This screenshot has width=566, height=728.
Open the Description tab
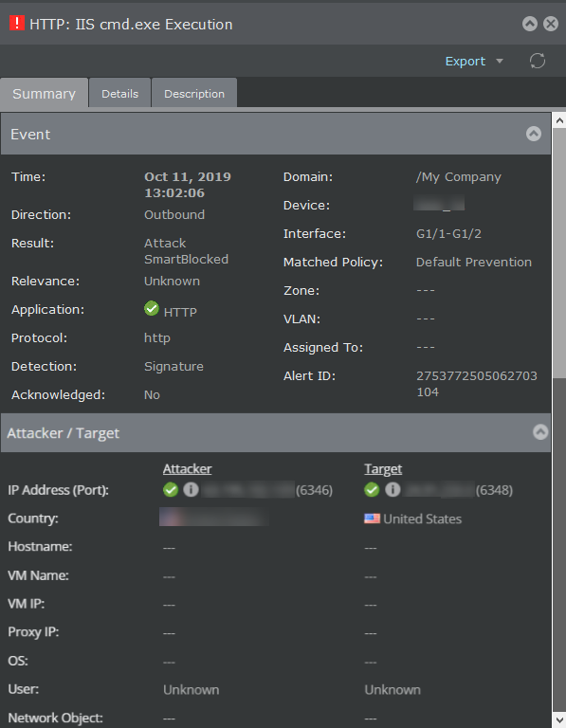[x=194, y=94]
